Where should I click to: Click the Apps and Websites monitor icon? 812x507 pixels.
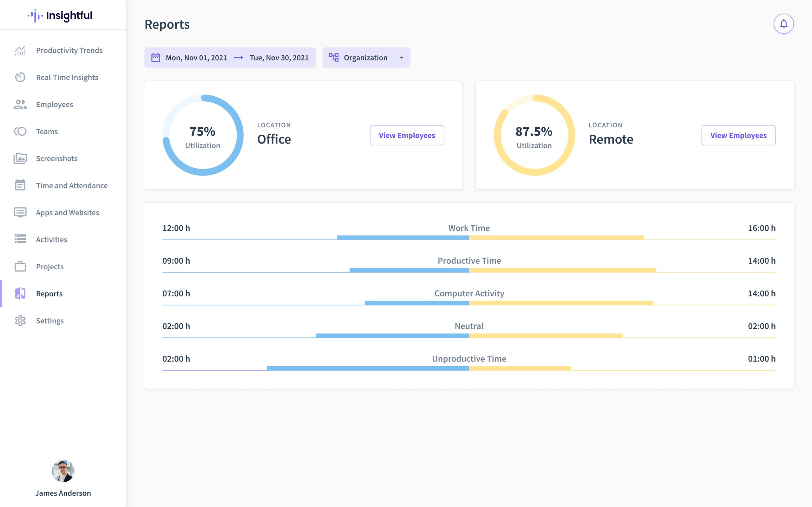coord(20,212)
